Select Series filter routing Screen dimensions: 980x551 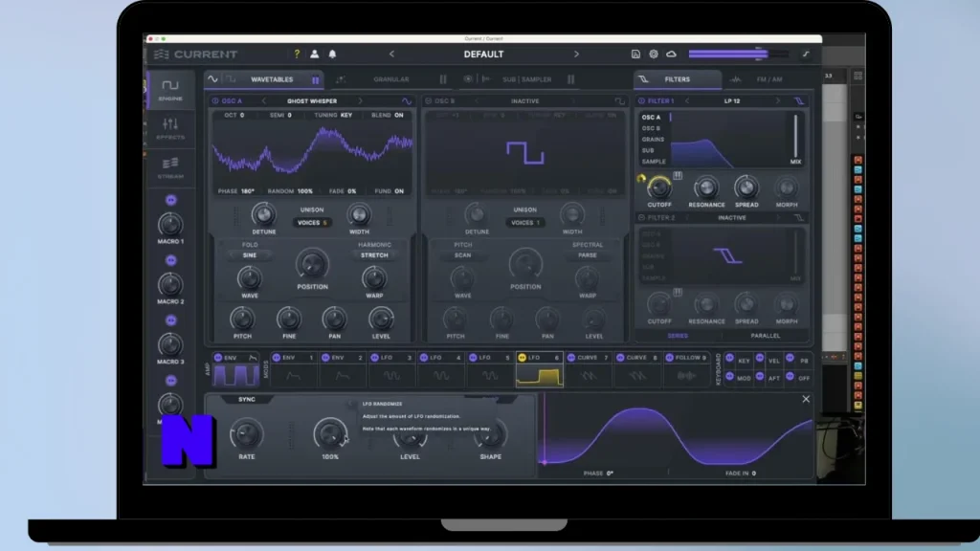(x=678, y=336)
